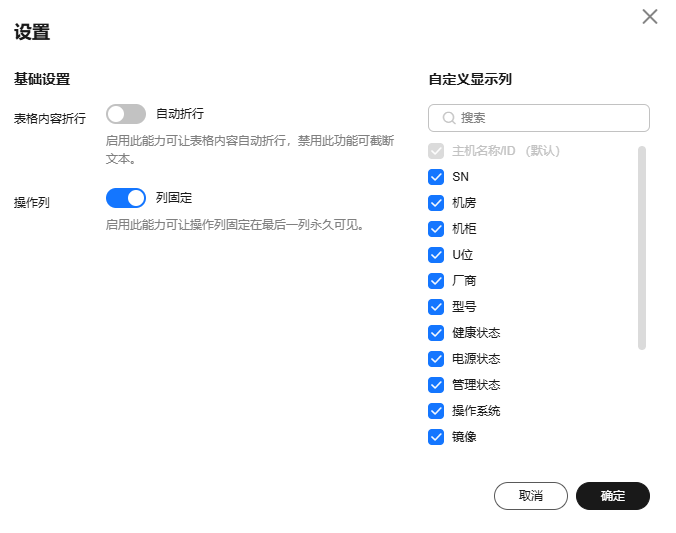676x533 pixels.
Task: Enable the 自动折行 toggle
Action: click(x=126, y=114)
